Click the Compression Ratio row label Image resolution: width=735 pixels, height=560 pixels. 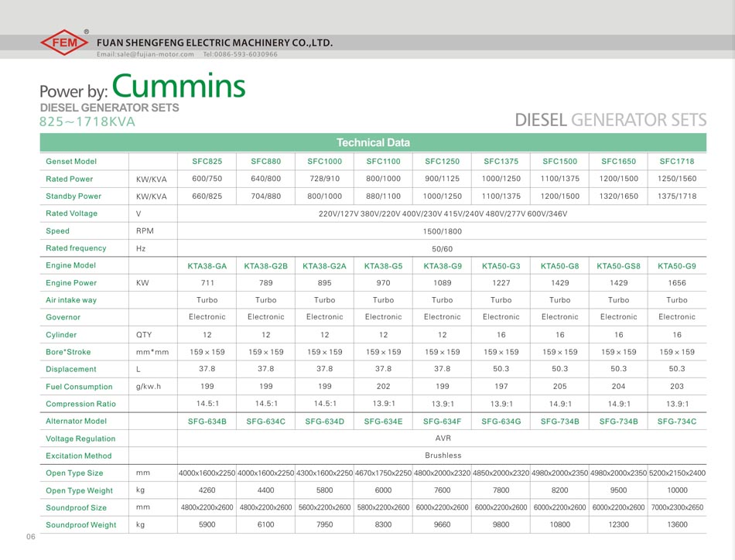coord(80,404)
